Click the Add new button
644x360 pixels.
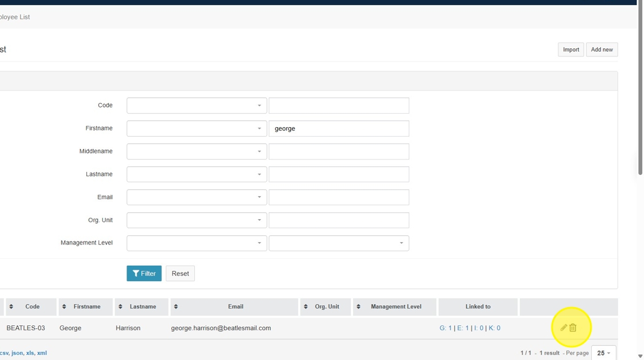pyautogui.click(x=601, y=50)
